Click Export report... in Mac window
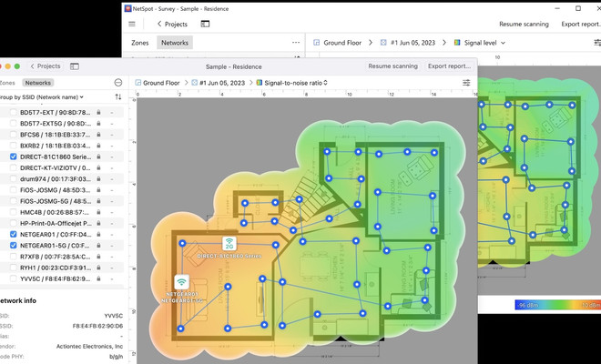 (449, 66)
